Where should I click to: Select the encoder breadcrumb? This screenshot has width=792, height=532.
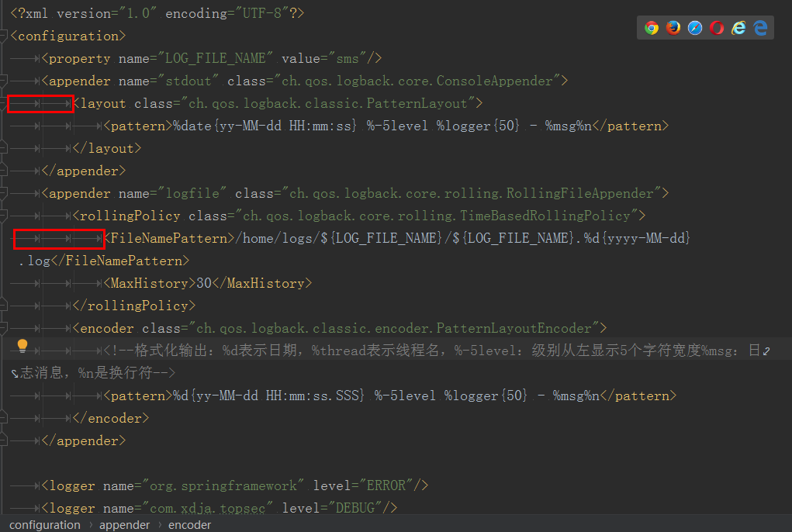[x=189, y=525]
